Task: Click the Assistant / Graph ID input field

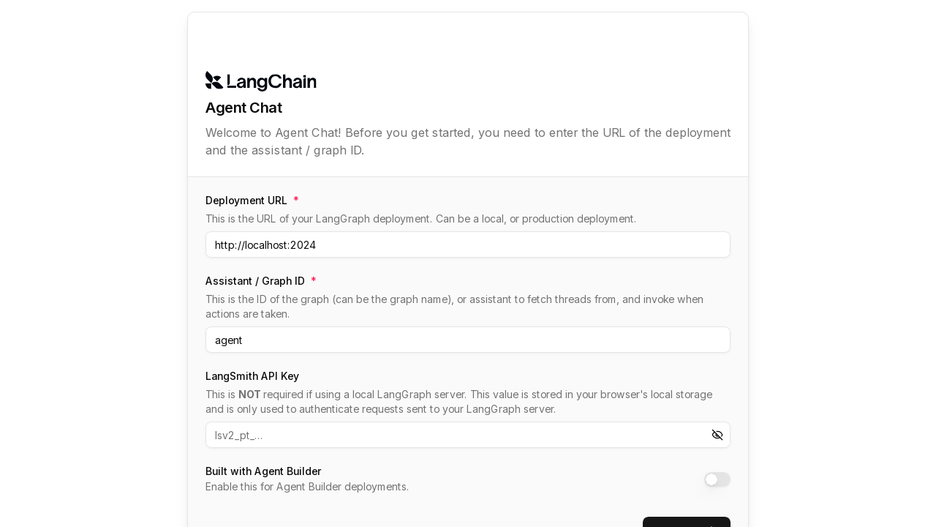Action: [467, 340]
